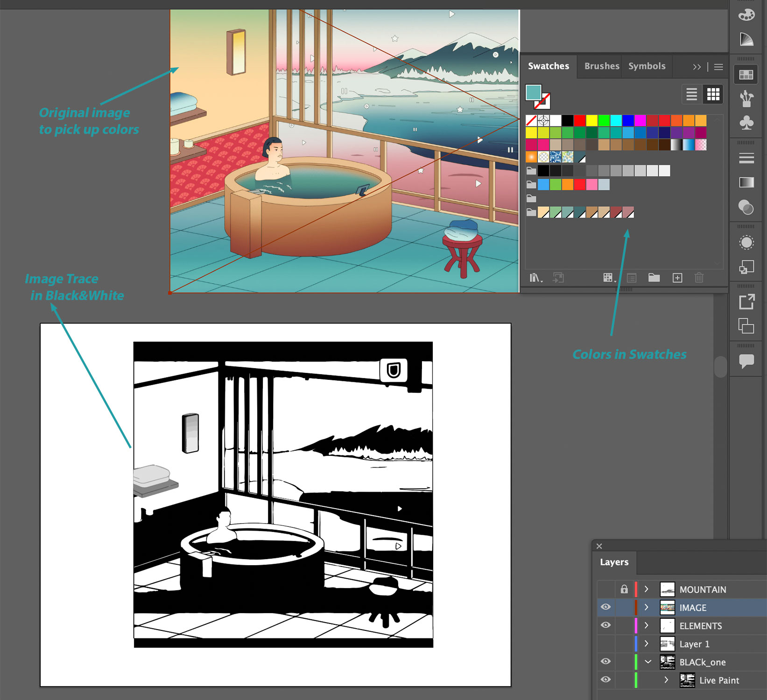Expand the Live Paint sublayer
Screen dimensions: 767x700
(x=666, y=680)
